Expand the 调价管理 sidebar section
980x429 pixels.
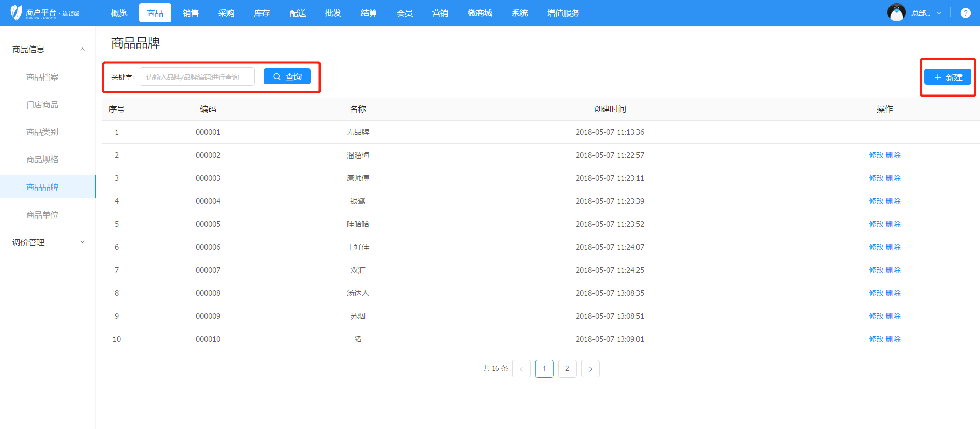click(x=82, y=242)
